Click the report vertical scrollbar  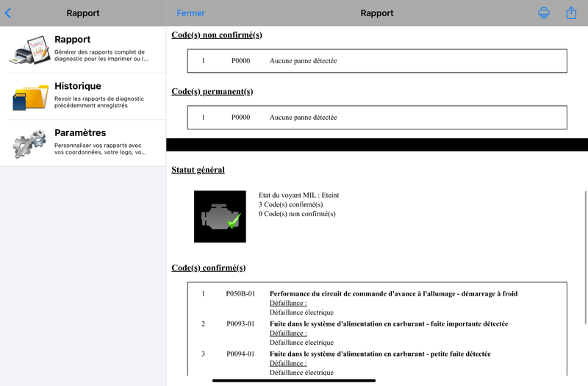586,257
